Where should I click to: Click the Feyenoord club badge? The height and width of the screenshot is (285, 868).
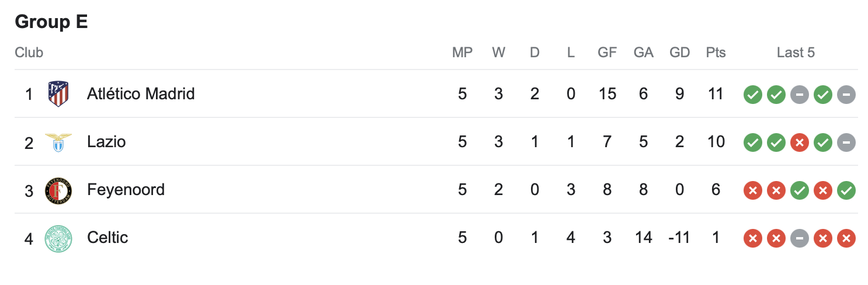[x=58, y=190]
